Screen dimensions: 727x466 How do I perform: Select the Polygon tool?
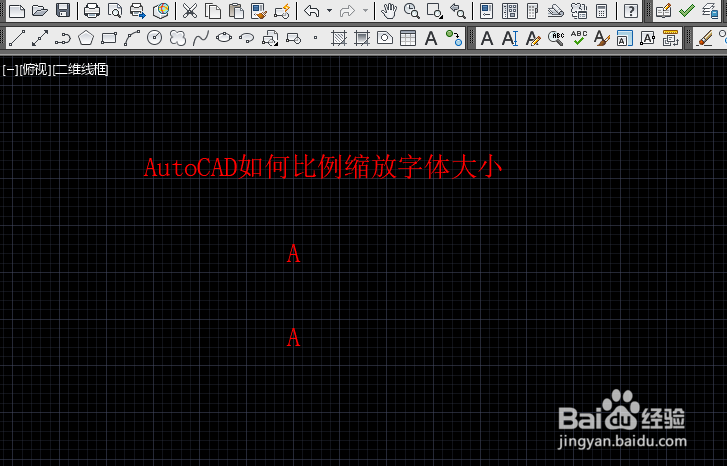pyautogui.click(x=86, y=38)
